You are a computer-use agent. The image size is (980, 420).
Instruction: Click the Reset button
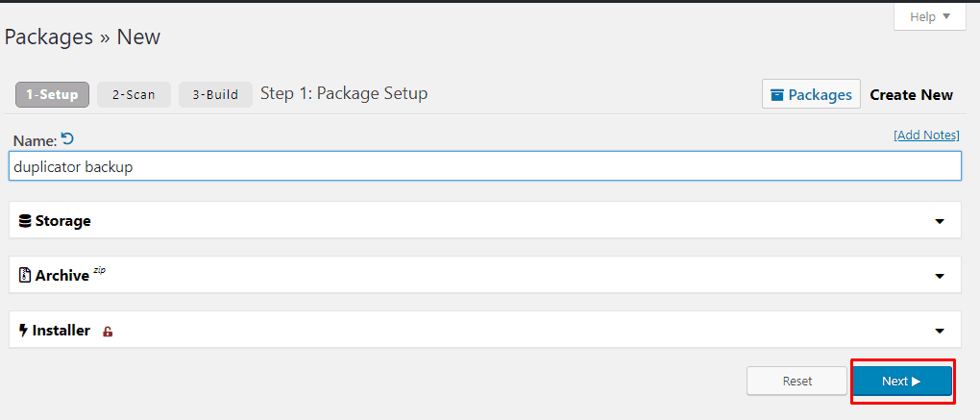tap(796, 382)
